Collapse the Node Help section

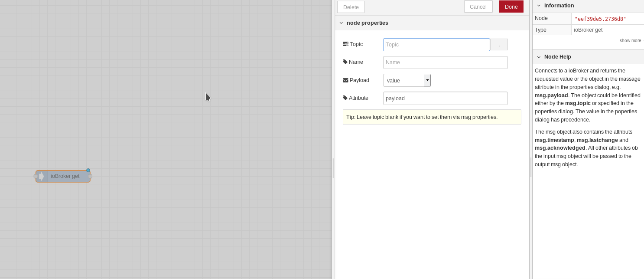click(539, 57)
